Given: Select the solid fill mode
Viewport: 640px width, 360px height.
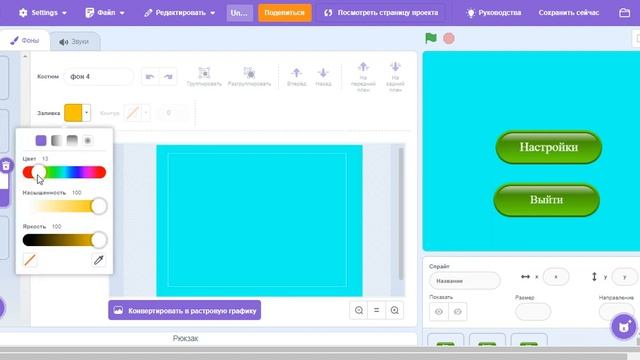Looking at the screenshot, I should [41, 140].
